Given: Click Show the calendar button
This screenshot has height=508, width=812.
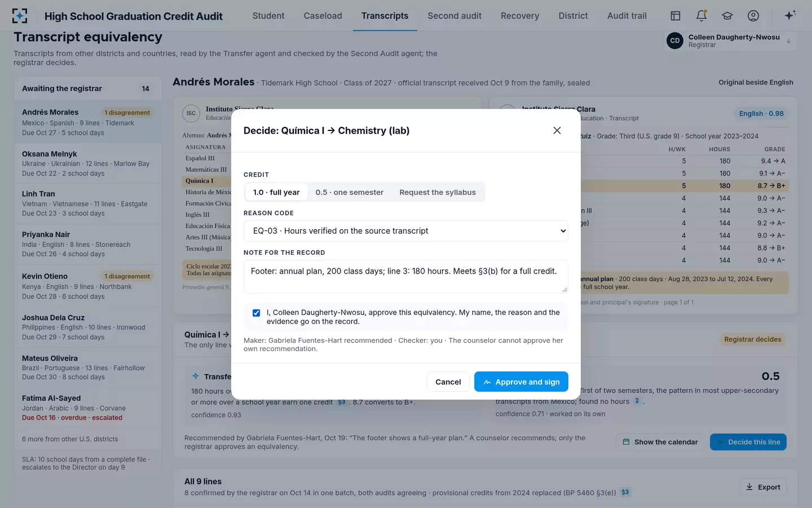Looking at the screenshot, I should pos(660,442).
